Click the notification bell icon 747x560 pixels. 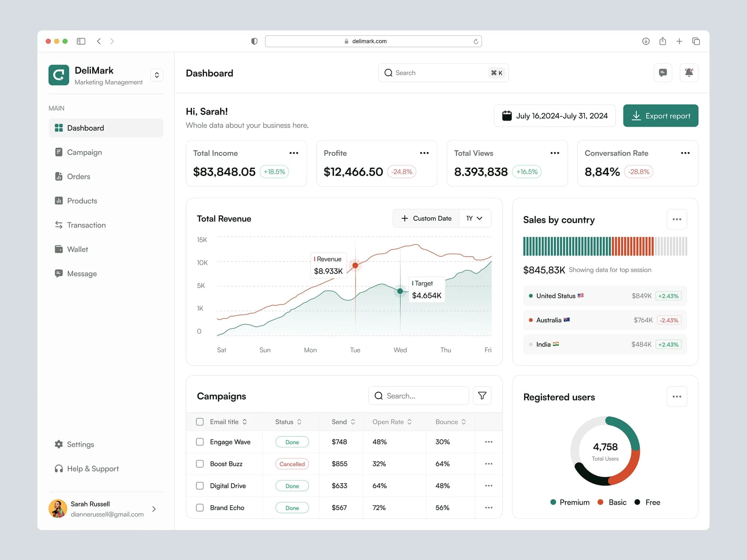689,73
